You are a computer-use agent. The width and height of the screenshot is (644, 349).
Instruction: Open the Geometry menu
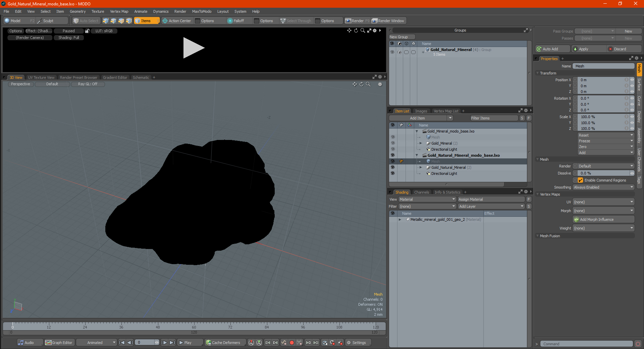77,11
